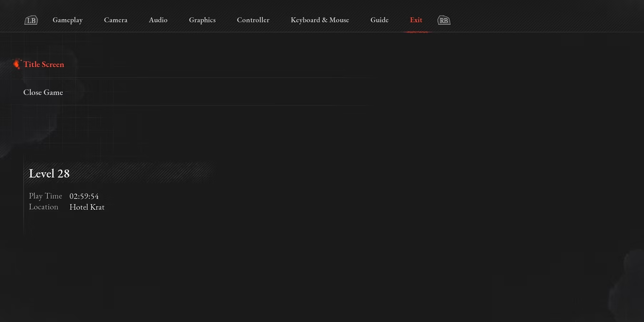Viewport: 644px width, 322px height.
Task: Select the Close Game option
Action: (43, 92)
